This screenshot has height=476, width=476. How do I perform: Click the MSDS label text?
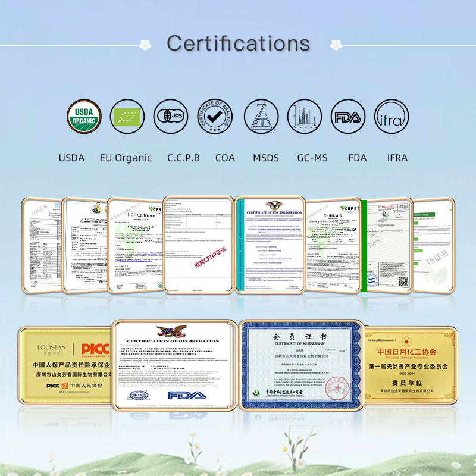(265, 158)
